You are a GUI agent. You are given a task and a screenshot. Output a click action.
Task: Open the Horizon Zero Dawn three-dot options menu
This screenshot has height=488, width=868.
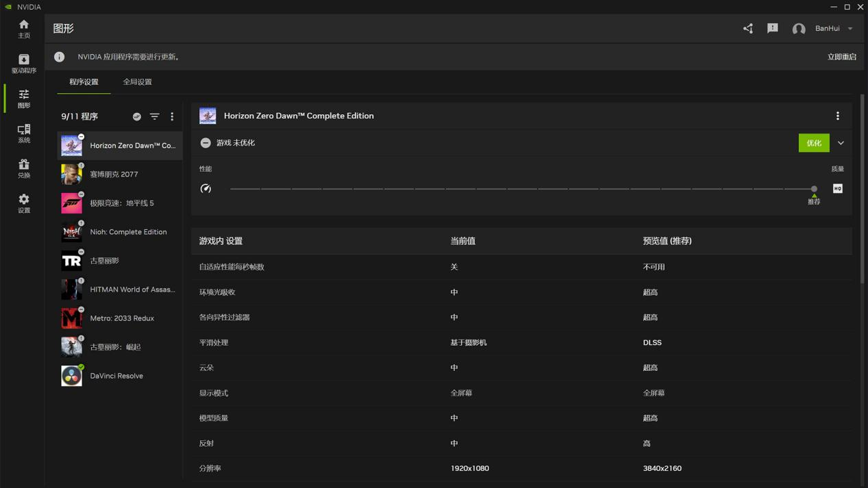(838, 116)
